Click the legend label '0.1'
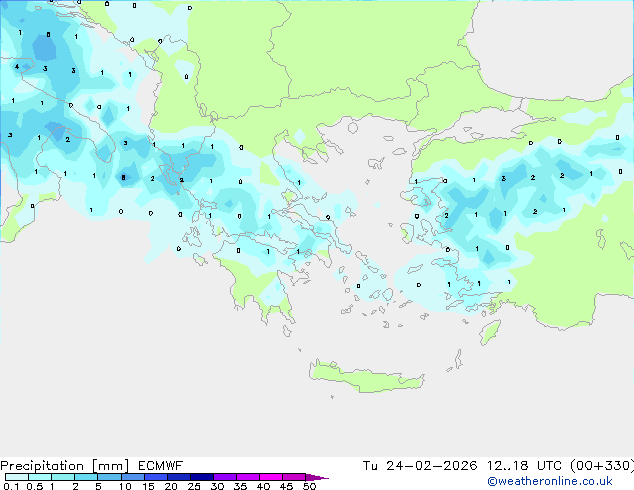Image resolution: width=634 pixels, height=490 pixels. 11,486
